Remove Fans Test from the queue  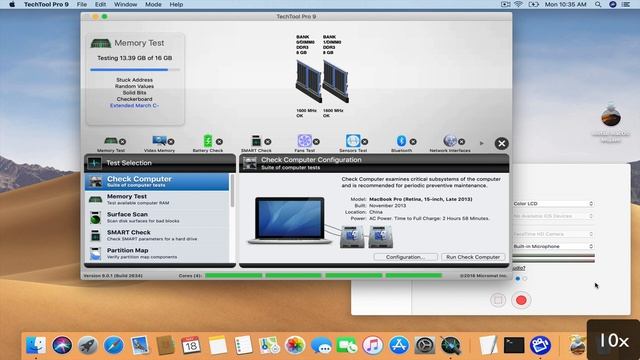click(316, 142)
